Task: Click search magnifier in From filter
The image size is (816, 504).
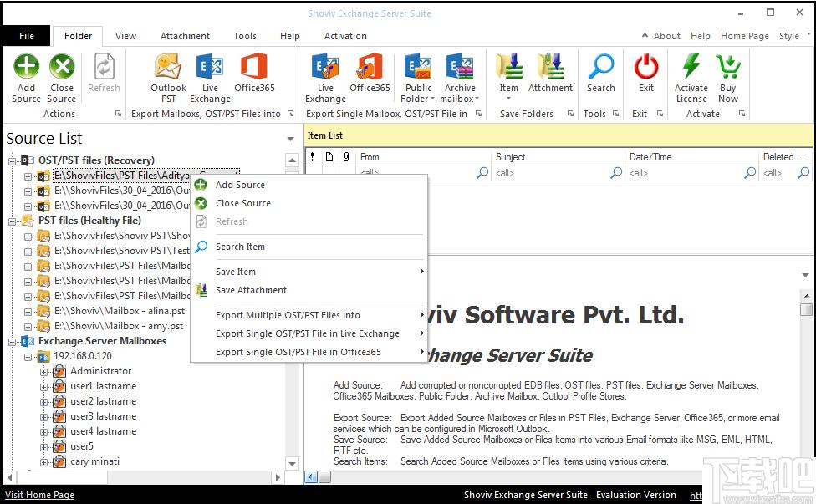Action: pos(483,172)
